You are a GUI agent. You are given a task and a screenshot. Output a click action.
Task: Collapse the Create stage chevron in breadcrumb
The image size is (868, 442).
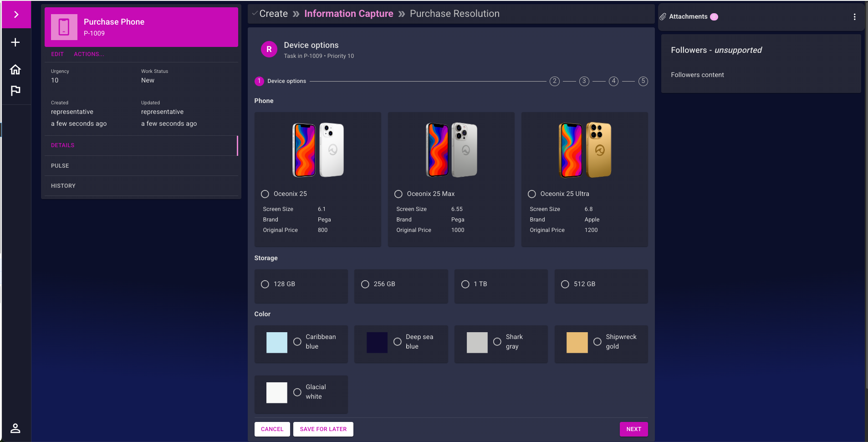point(255,14)
